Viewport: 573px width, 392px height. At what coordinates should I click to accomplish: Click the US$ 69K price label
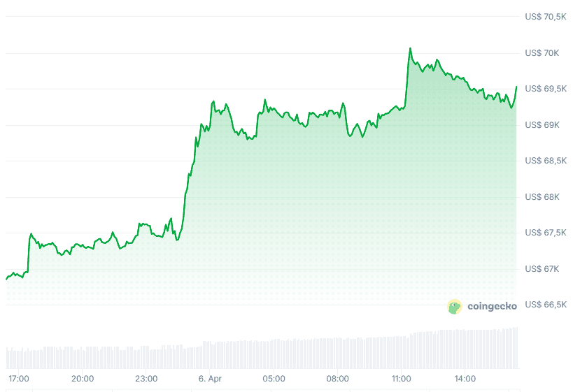tap(542, 125)
